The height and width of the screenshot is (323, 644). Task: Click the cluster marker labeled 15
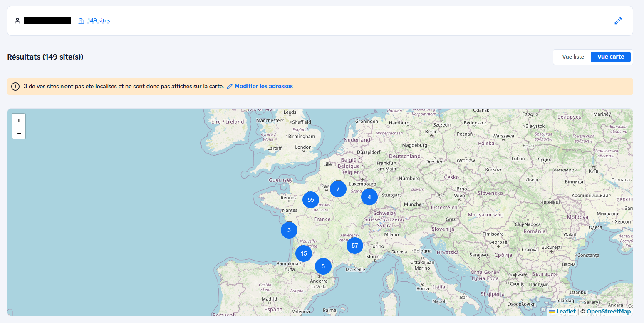click(304, 253)
